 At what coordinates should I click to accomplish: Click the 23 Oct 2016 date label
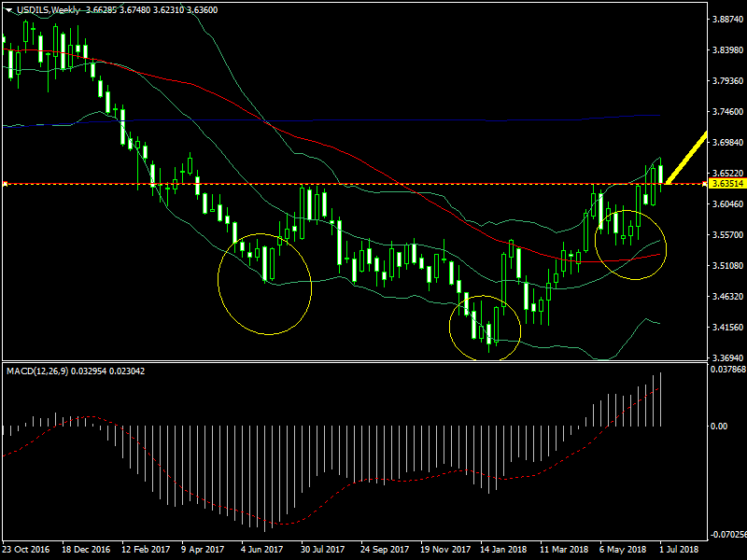26,549
